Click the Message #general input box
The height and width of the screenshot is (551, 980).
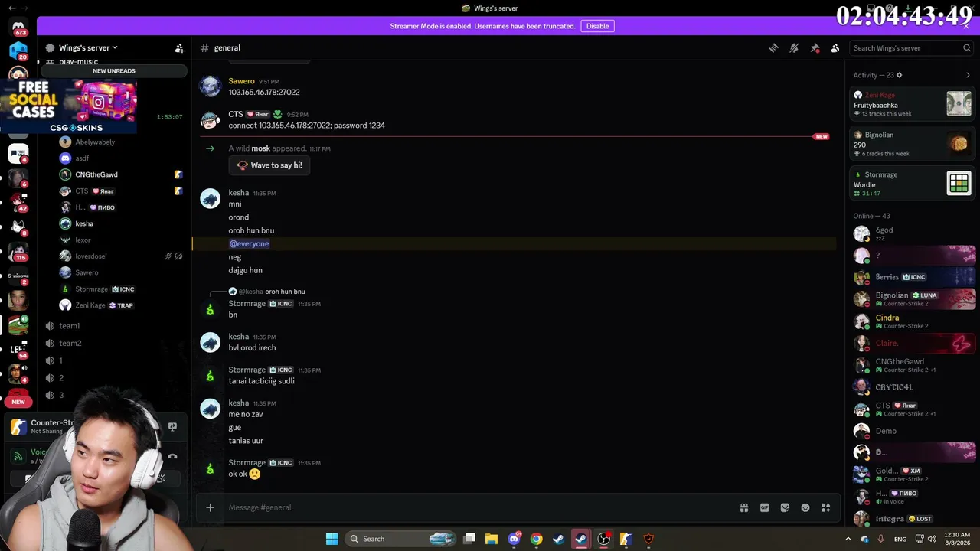click(475, 507)
